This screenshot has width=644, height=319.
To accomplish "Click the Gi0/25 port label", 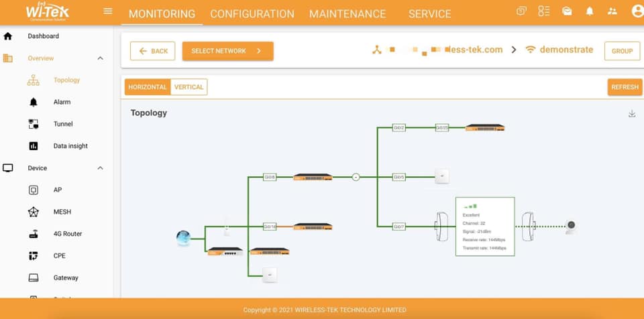I will (442, 128).
